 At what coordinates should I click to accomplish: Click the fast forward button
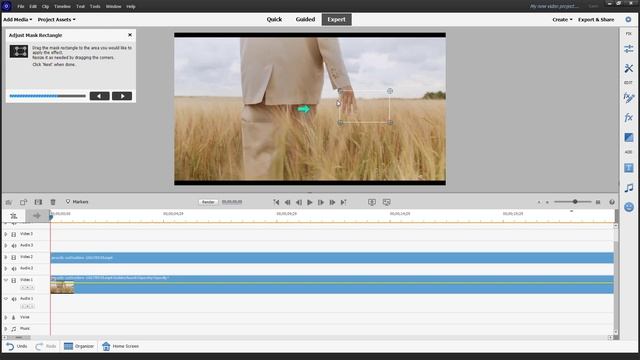(332, 202)
